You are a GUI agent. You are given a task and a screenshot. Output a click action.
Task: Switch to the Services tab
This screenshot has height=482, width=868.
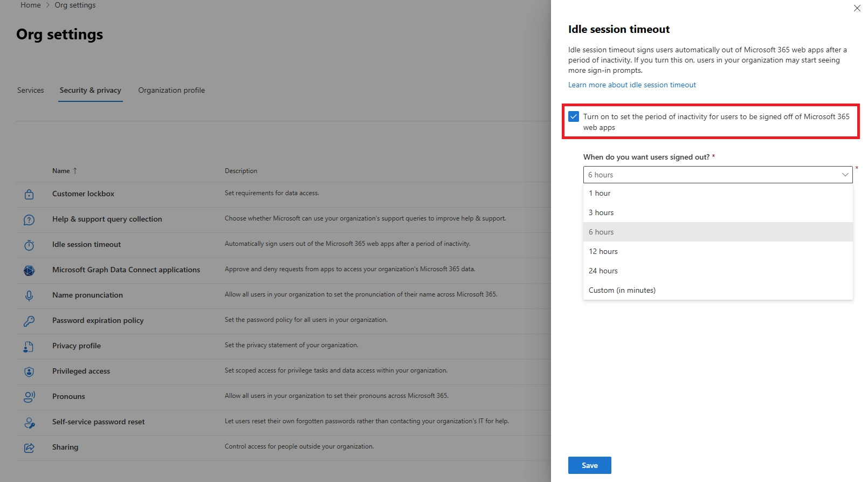30,90
